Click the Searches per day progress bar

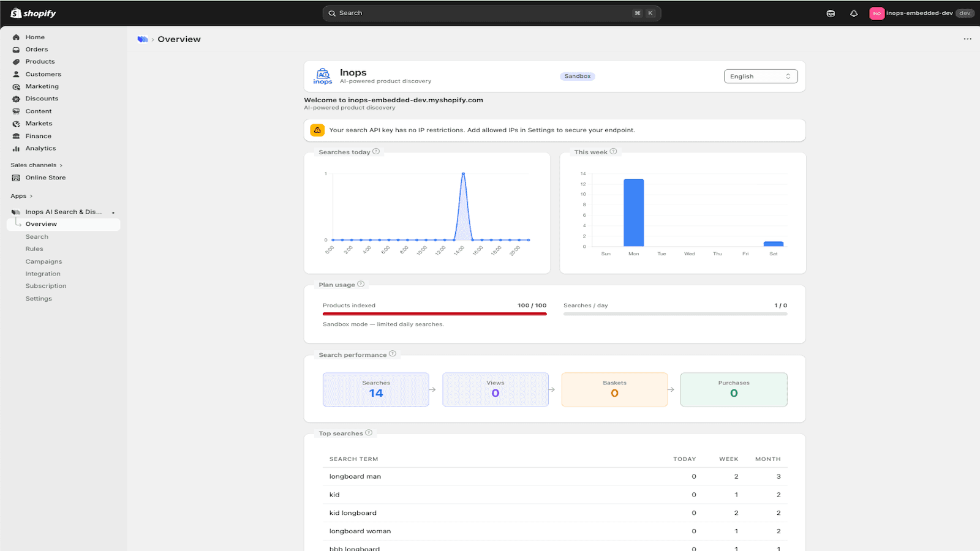pyautogui.click(x=676, y=314)
